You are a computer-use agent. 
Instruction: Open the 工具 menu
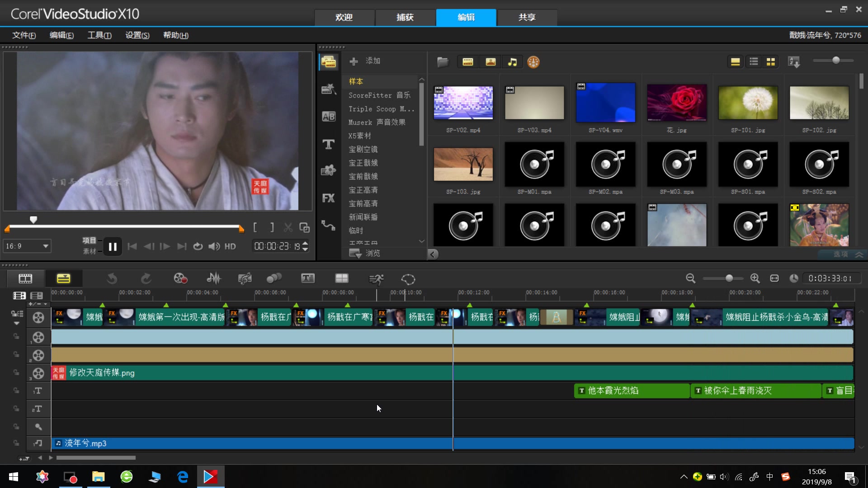(x=99, y=35)
